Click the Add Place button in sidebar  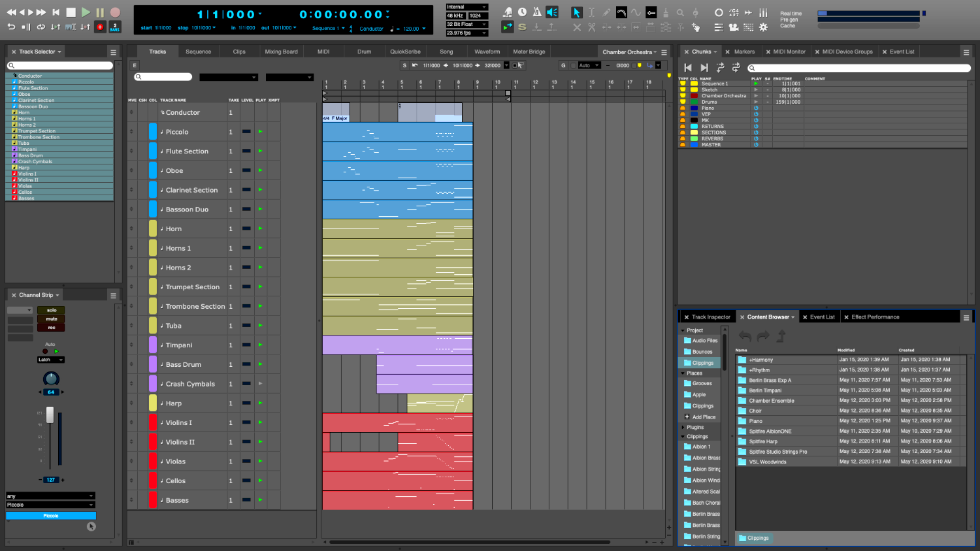pos(700,417)
